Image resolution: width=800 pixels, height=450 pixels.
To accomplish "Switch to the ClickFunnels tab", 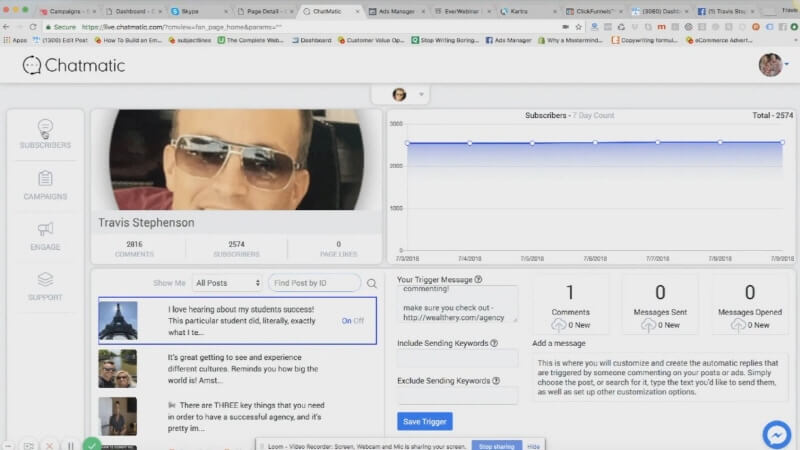I will pos(593,11).
